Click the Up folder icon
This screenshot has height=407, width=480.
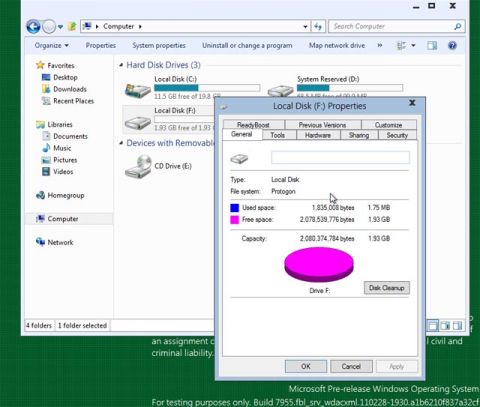click(72, 26)
